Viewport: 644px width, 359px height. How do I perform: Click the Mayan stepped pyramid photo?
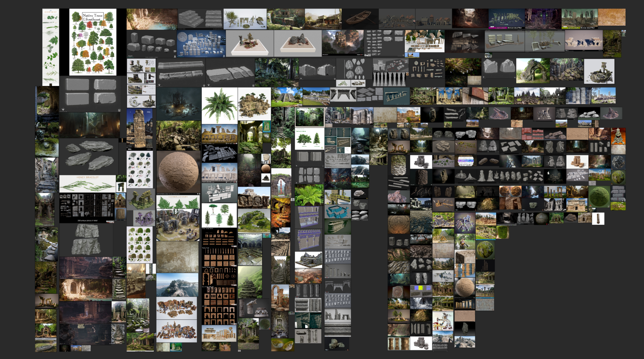[x=286, y=97]
